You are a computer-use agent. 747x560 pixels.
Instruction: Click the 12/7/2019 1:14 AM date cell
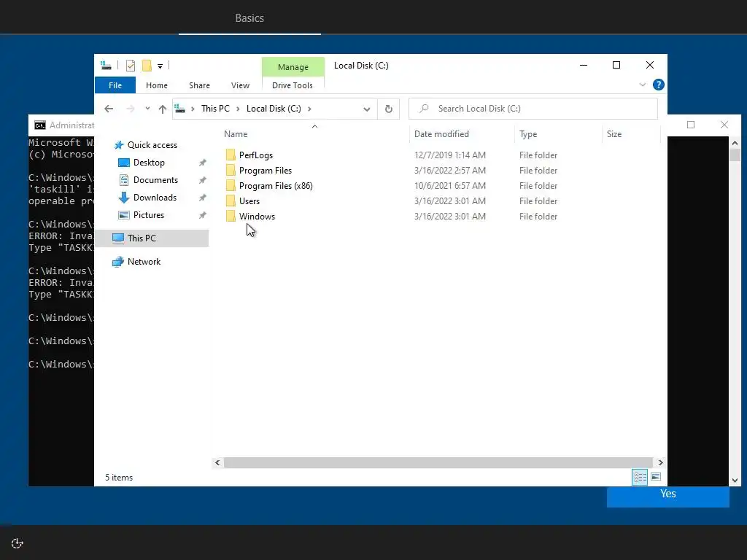449,155
